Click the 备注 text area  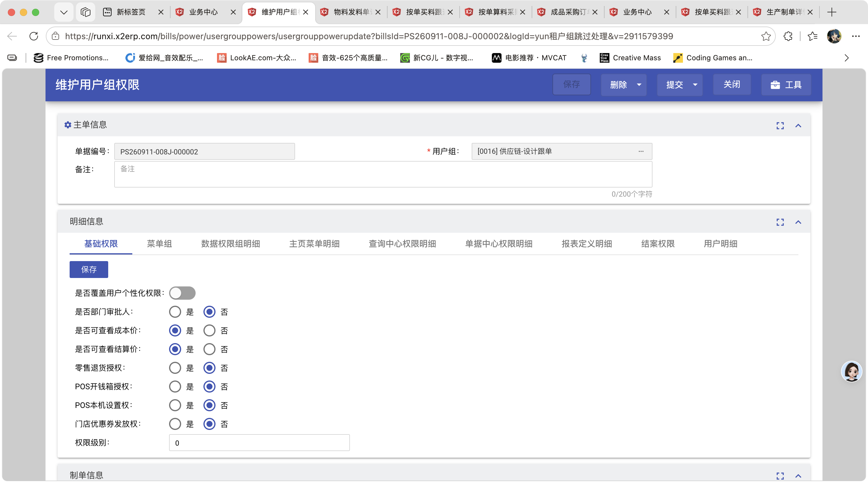383,174
